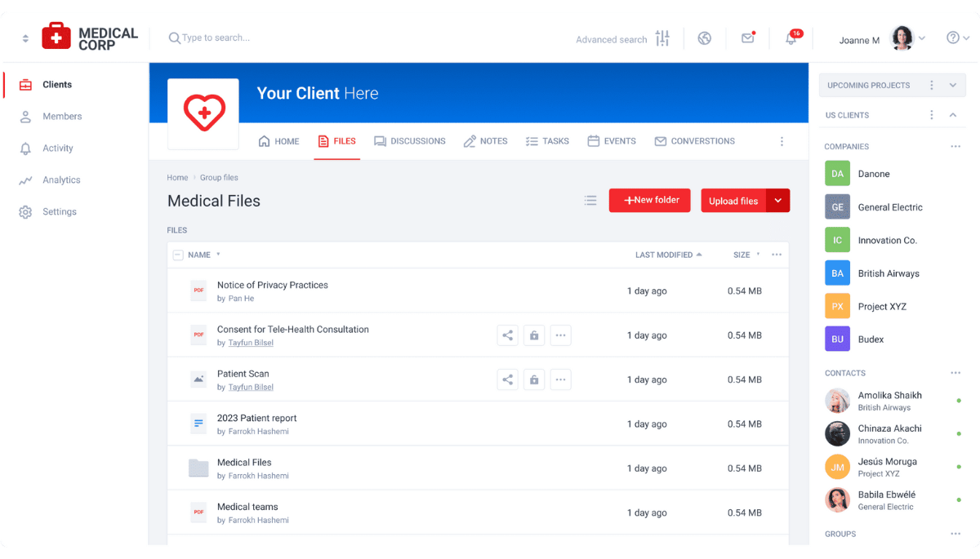
Task: Open the help question mark menu
Action: pos(954,38)
